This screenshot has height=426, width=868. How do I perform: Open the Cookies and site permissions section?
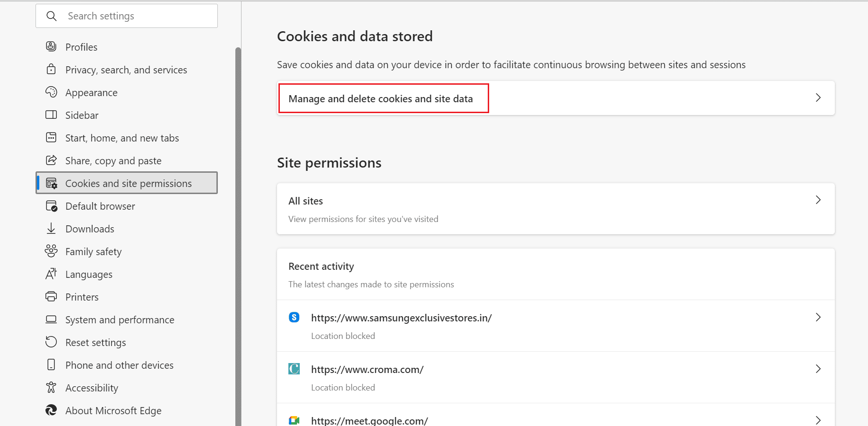pos(128,183)
